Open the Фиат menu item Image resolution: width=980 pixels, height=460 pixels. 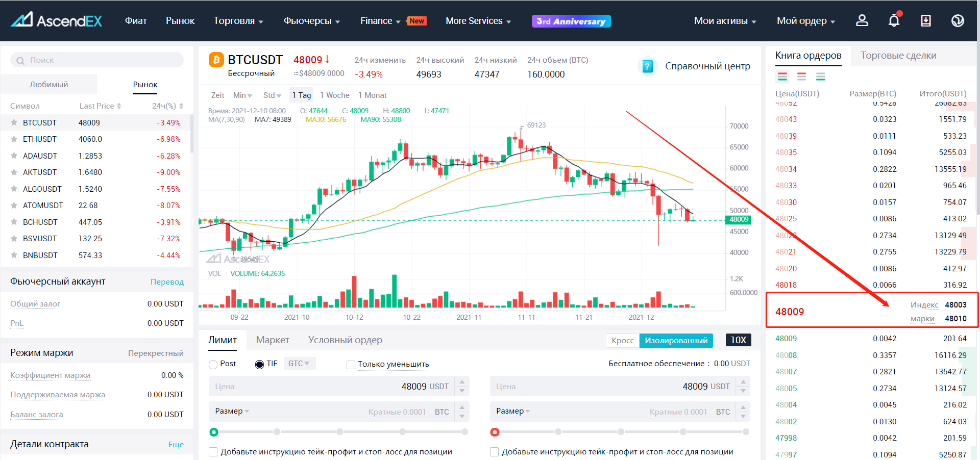point(136,21)
